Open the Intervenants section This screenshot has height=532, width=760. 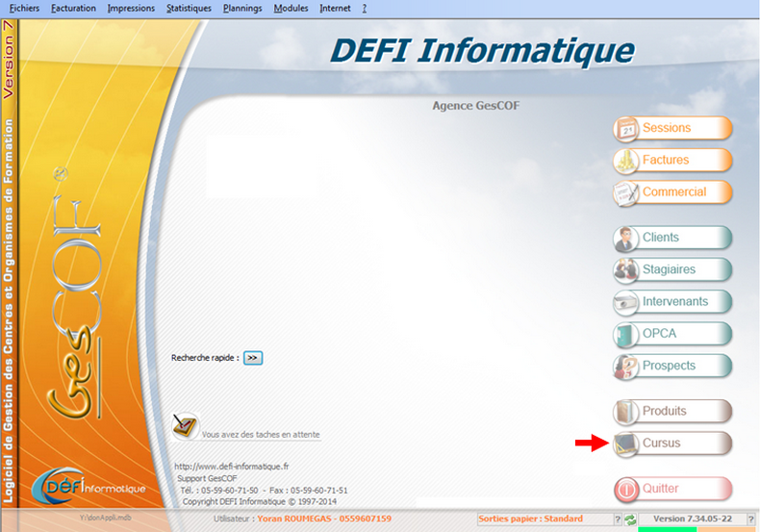click(x=672, y=302)
